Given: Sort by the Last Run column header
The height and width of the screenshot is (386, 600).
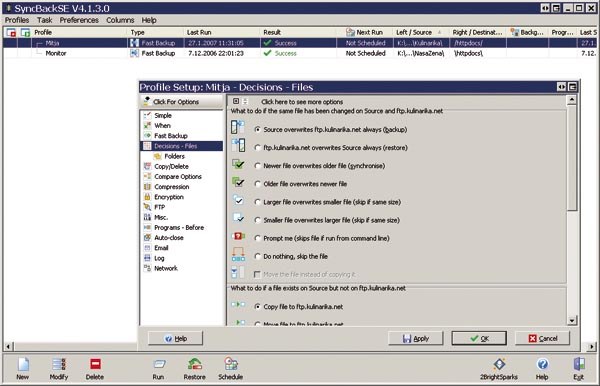Looking at the screenshot, I should click(x=222, y=33).
